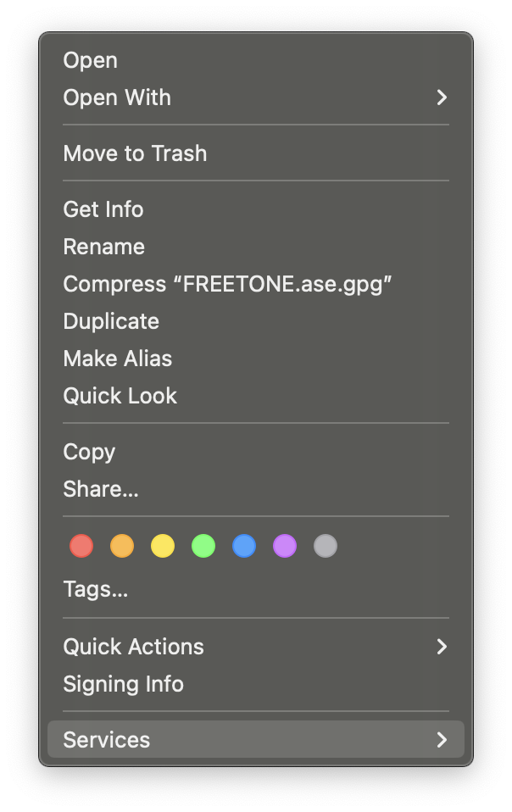
Task: Open Quick Look preview
Action: pyautogui.click(x=120, y=396)
